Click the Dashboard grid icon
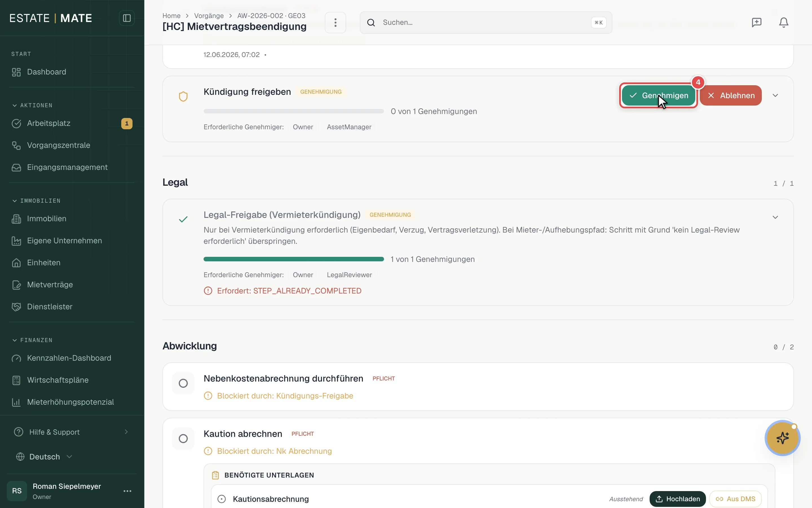This screenshot has height=508, width=812. [x=16, y=72]
